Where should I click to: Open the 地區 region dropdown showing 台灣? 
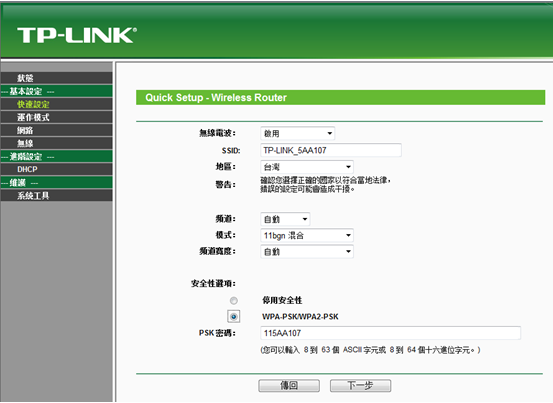pyautogui.click(x=307, y=167)
